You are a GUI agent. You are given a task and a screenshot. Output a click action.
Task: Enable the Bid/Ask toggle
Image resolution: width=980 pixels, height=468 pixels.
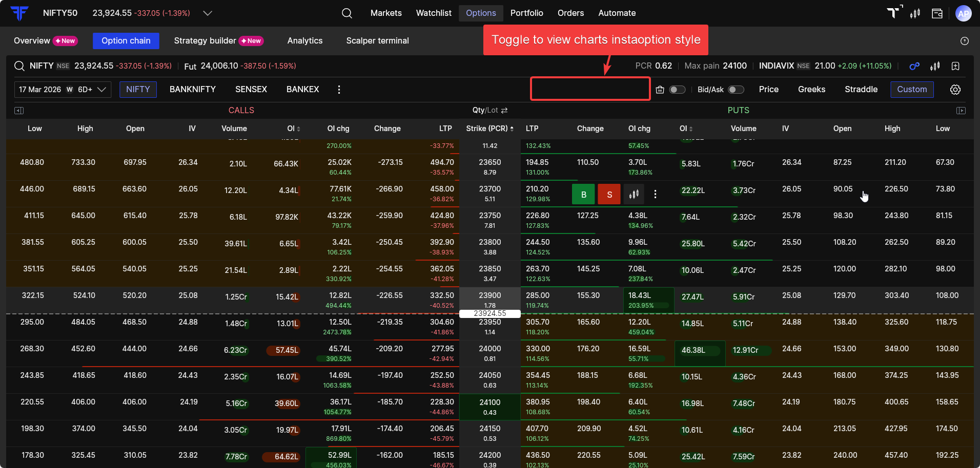[736, 90]
